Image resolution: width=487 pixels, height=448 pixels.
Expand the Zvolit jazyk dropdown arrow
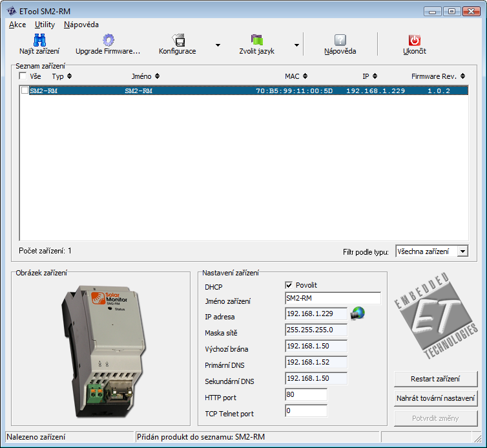296,45
